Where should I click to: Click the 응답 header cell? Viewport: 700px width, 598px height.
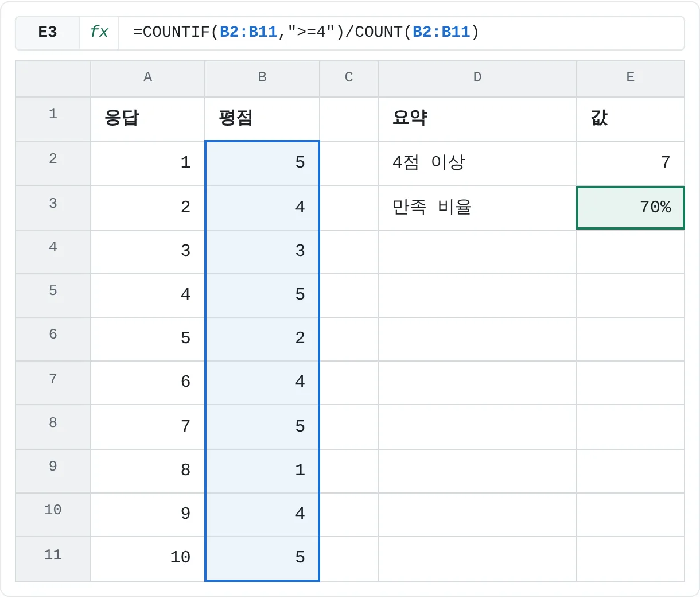(147, 119)
